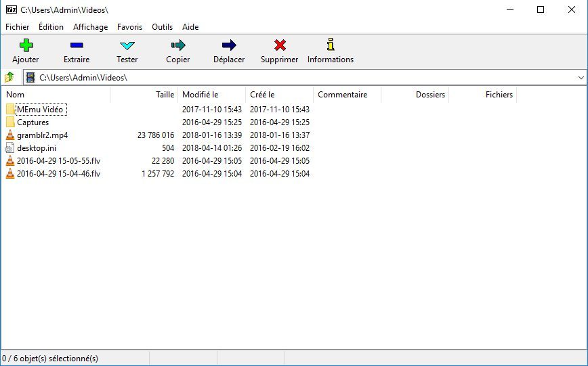The height and width of the screenshot is (366, 588).
Task: Expand the address path dropdown arrow
Action: (x=581, y=78)
